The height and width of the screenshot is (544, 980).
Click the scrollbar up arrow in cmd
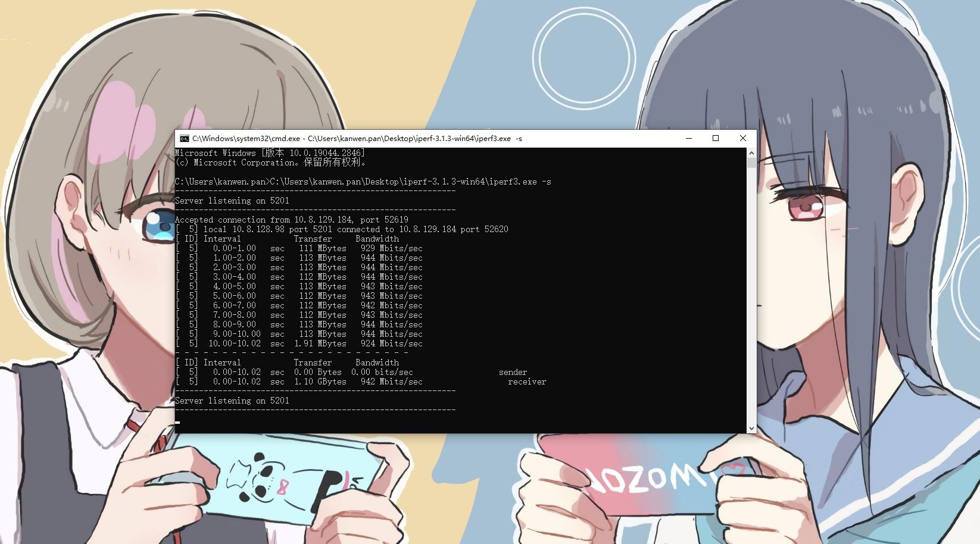pos(751,152)
